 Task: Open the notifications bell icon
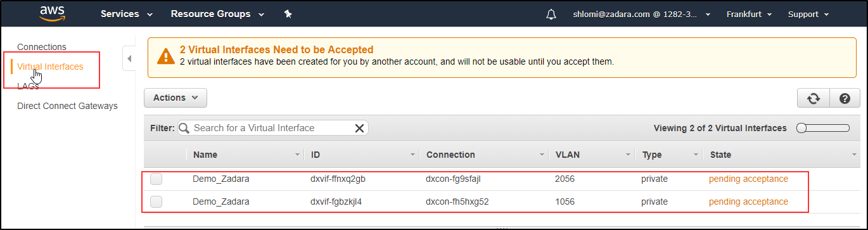pyautogui.click(x=551, y=14)
